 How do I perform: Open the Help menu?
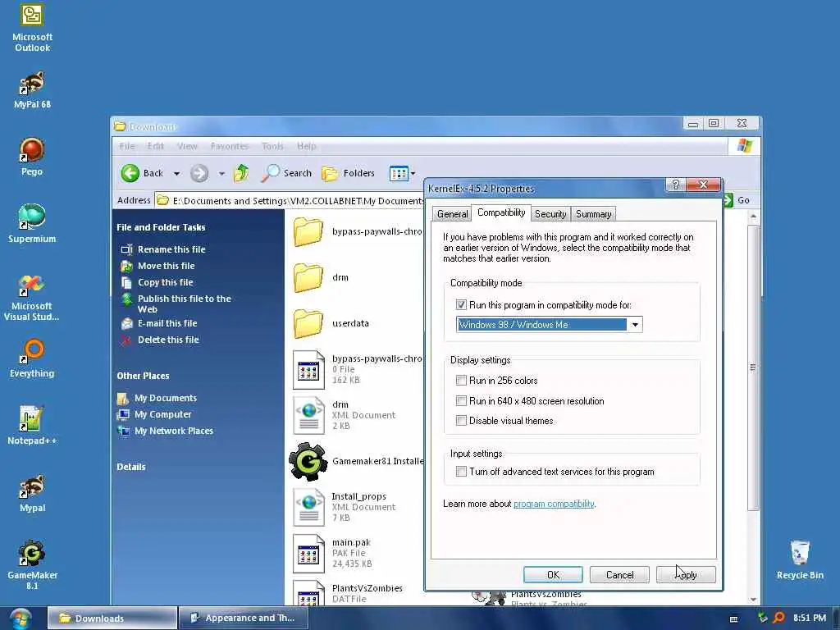point(307,146)
